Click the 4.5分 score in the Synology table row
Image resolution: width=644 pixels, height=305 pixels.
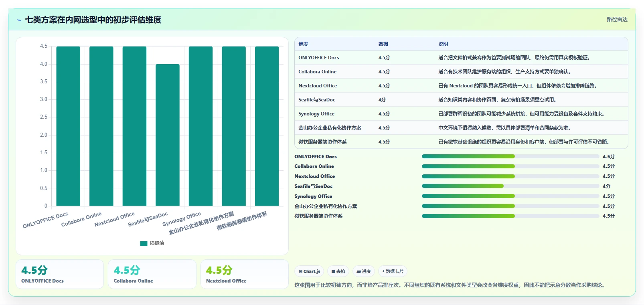pyautogui.click(x=384, y=114)
